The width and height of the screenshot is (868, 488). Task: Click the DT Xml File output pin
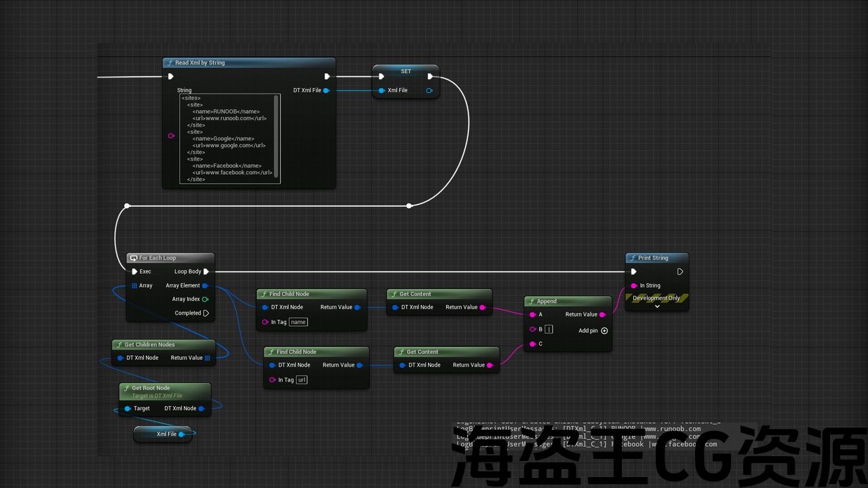click(x=326, y=90)
